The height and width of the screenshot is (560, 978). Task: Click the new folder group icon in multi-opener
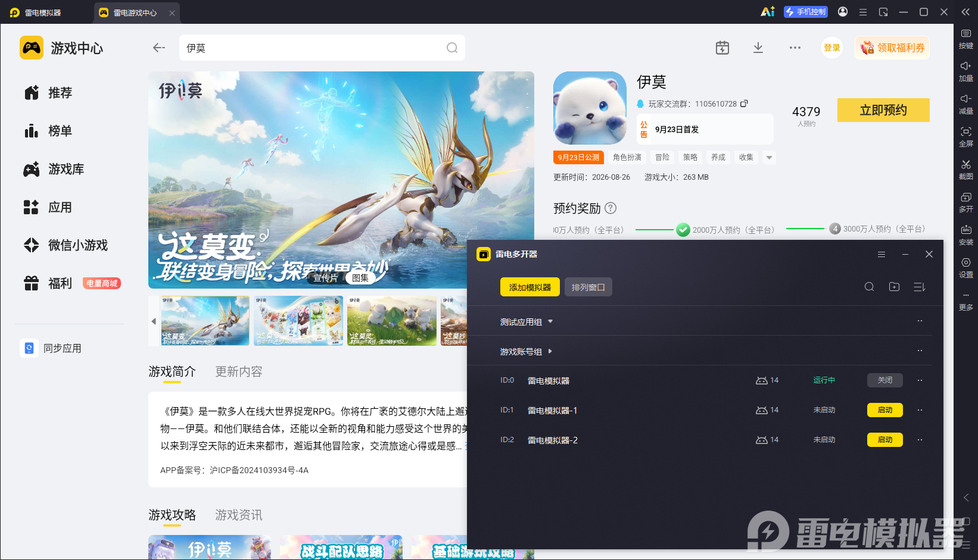(894, 287)
